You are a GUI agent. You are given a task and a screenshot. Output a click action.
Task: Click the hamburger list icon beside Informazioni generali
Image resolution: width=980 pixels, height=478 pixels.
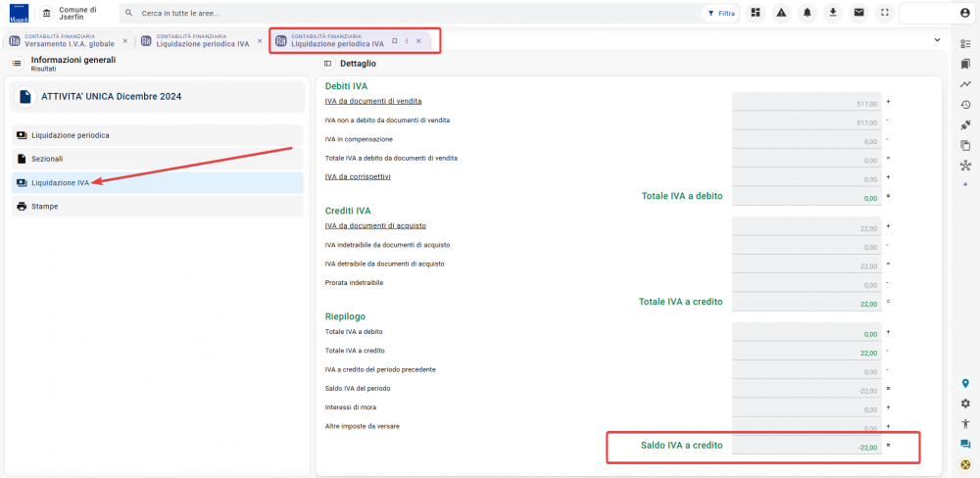[x=17, y=64]
